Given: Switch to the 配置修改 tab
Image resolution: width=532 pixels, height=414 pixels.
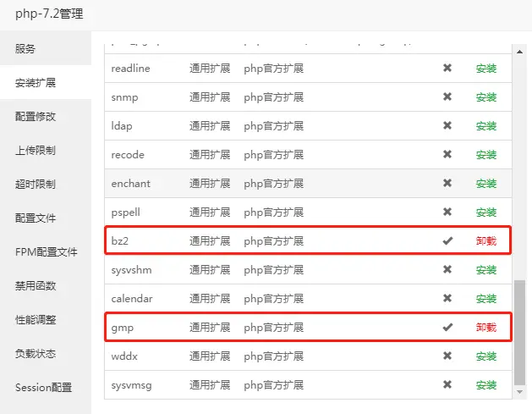Looking at the screenshot, I should pyautogui.click(x=36, y=116).
